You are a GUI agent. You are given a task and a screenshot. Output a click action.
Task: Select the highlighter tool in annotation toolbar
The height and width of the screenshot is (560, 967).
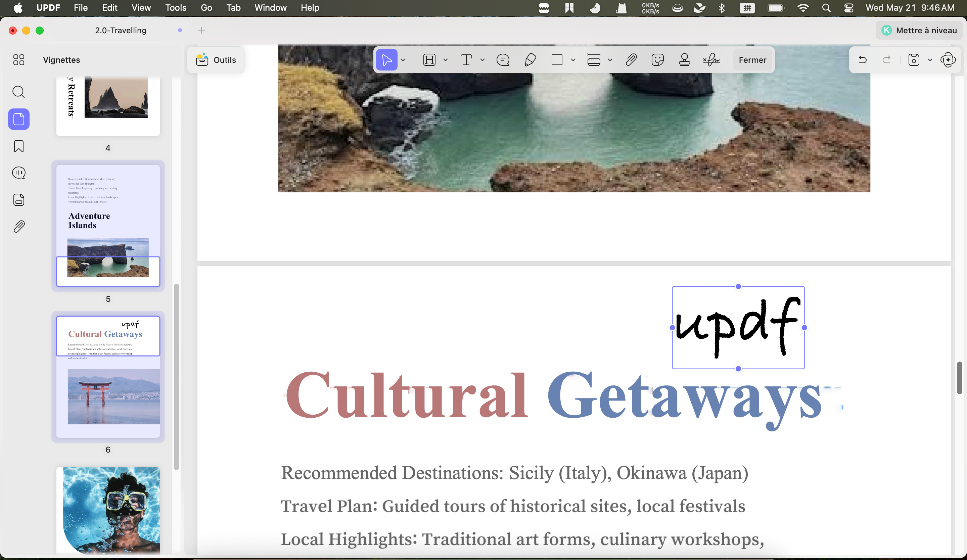pos(429,60)
